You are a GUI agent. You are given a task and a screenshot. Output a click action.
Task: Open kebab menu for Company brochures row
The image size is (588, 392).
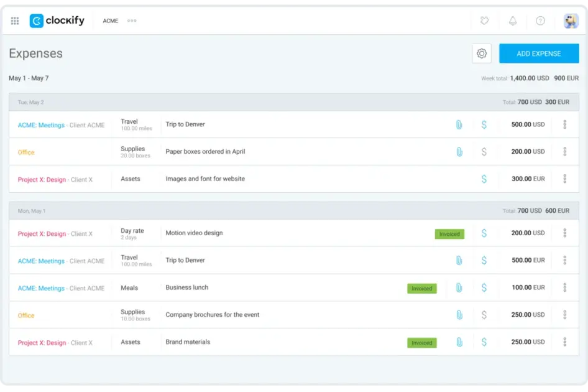pos(564,315)
